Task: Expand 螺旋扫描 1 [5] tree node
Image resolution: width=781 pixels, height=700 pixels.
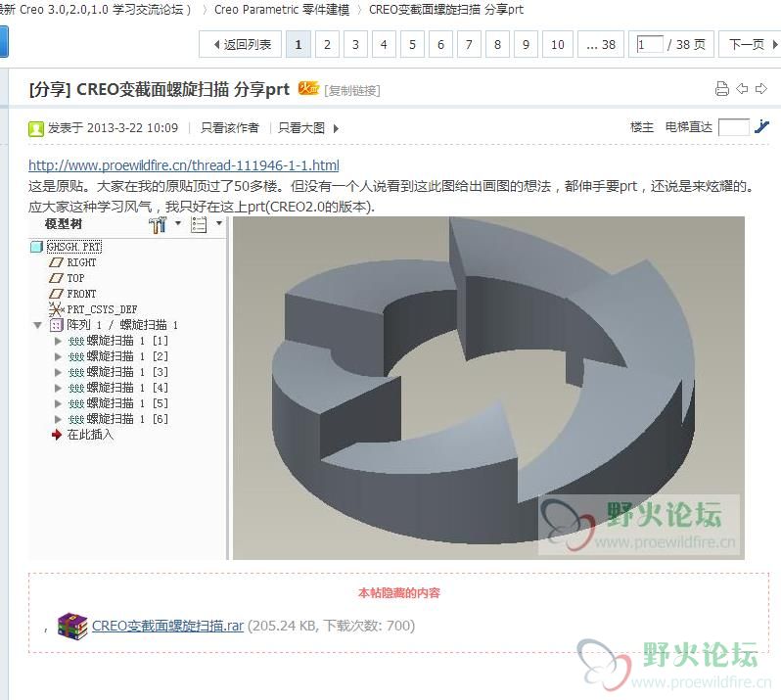Action: coord(58,403)
